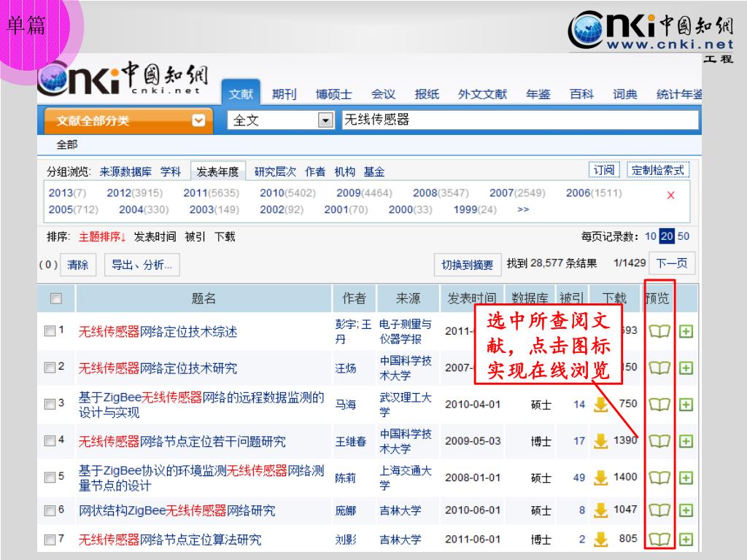Viewport: 747px width, 560px height.
Task: Tick the checkbox for result 4
Action: [50, 440]
